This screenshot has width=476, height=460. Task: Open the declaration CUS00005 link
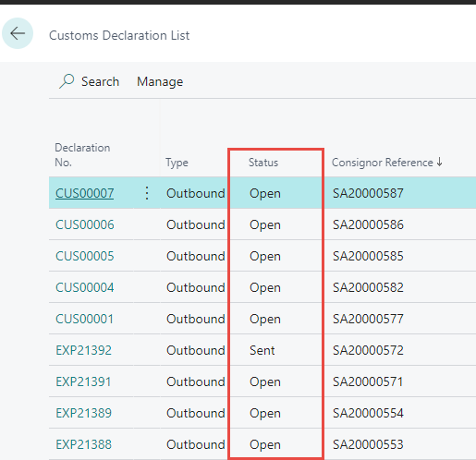(85, 256)
